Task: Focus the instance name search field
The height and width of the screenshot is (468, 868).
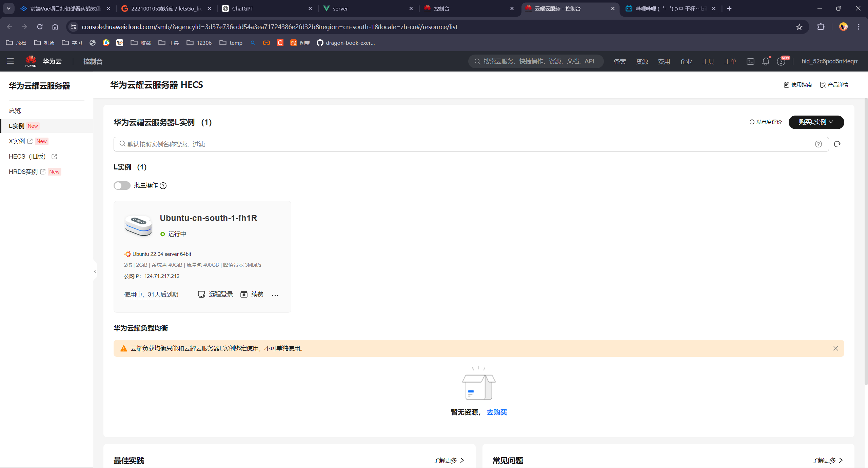Action: (x=468, y=144)
